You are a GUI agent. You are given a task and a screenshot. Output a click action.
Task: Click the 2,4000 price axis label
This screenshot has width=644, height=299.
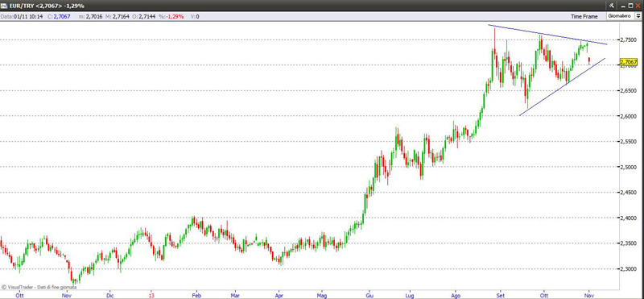tap(629, 218)
